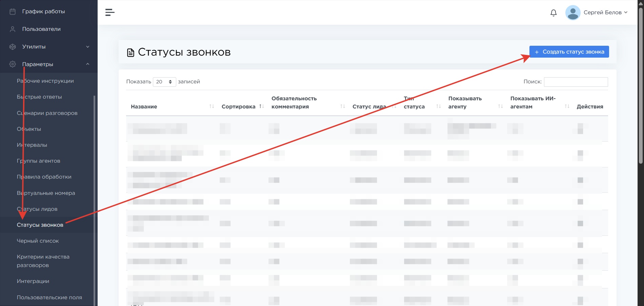Click the person icon beside Пользователи
The width and height of the screenshot is (644, 306).
(x=13, y=29)
